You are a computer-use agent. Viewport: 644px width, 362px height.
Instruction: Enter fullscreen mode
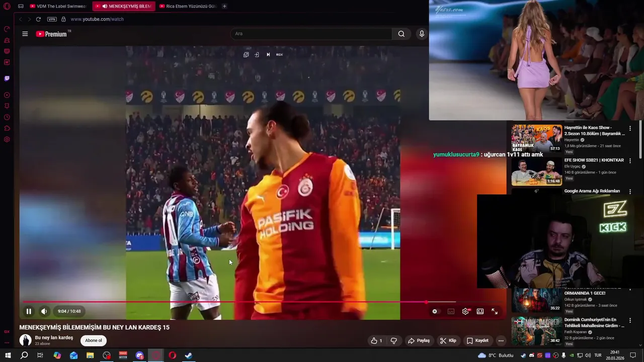click(x=495, y=311)
